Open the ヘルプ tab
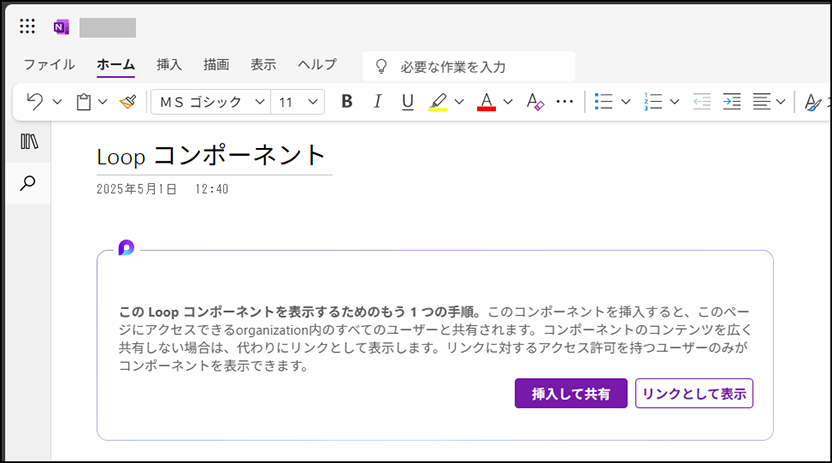The height and width of the screenshot is (463, 832). pos(317,65)
